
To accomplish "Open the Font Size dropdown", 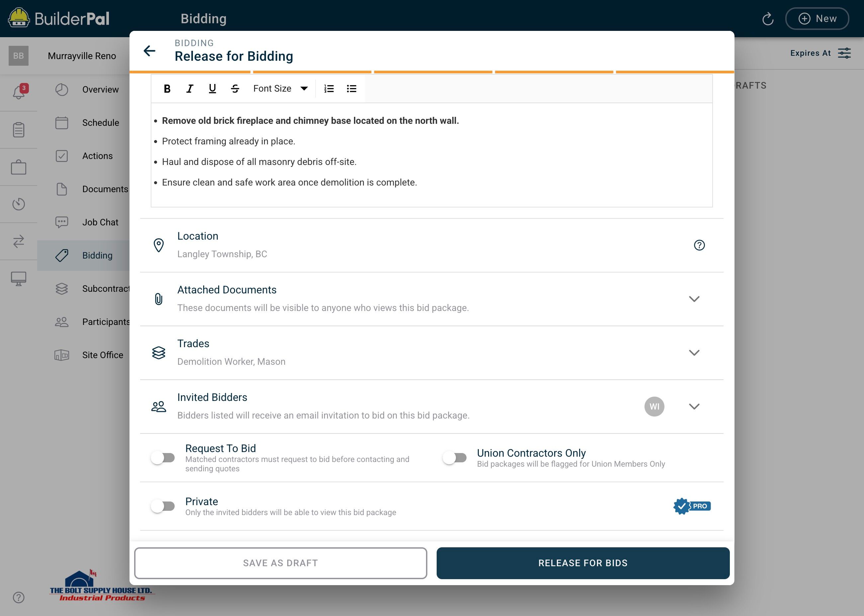I will tap(280, 89).
